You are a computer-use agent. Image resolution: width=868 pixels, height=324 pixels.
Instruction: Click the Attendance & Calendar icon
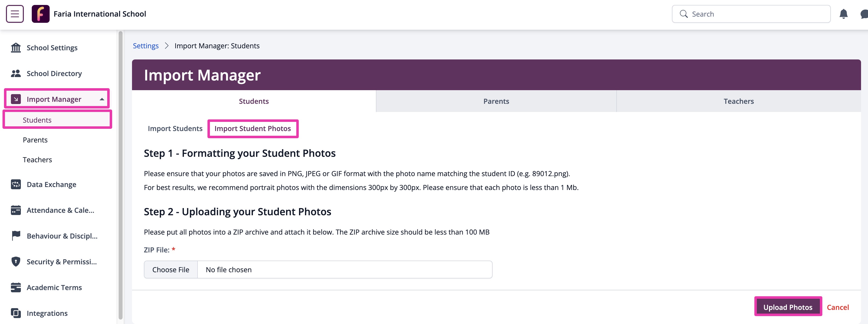click(x=15, y=210)
